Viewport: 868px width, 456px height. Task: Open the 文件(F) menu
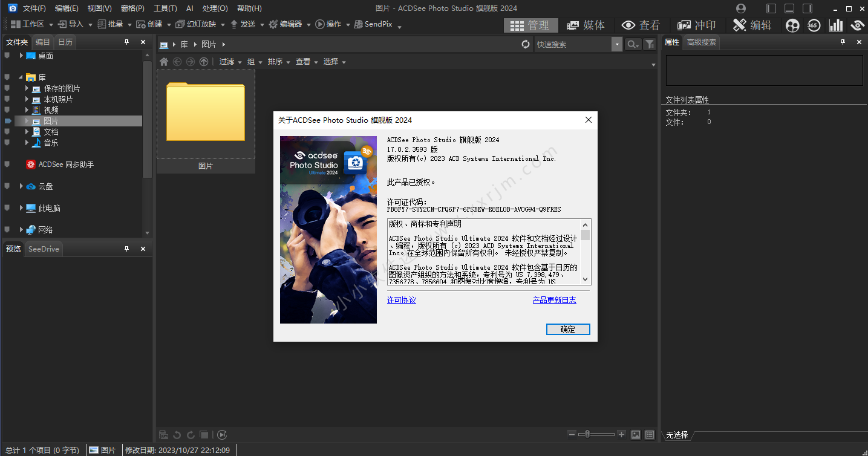[x=34, y=8]
